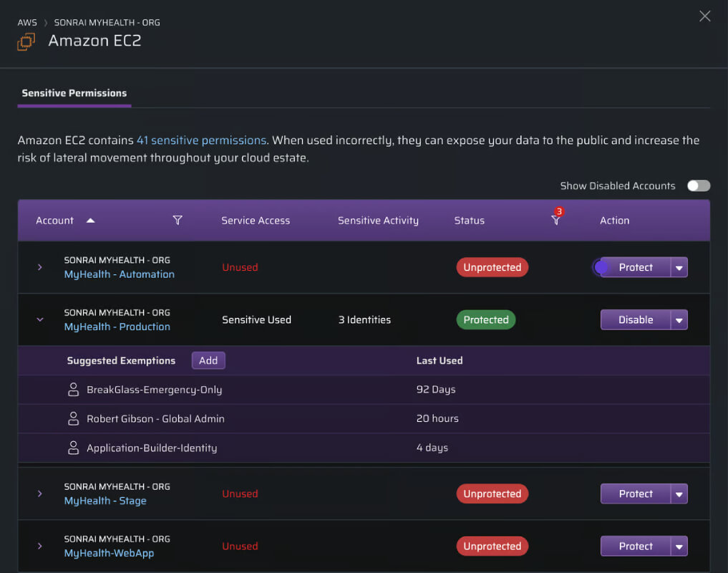
Task: Toggle Show Disabled Accounts switch
Action: point(698,186)
